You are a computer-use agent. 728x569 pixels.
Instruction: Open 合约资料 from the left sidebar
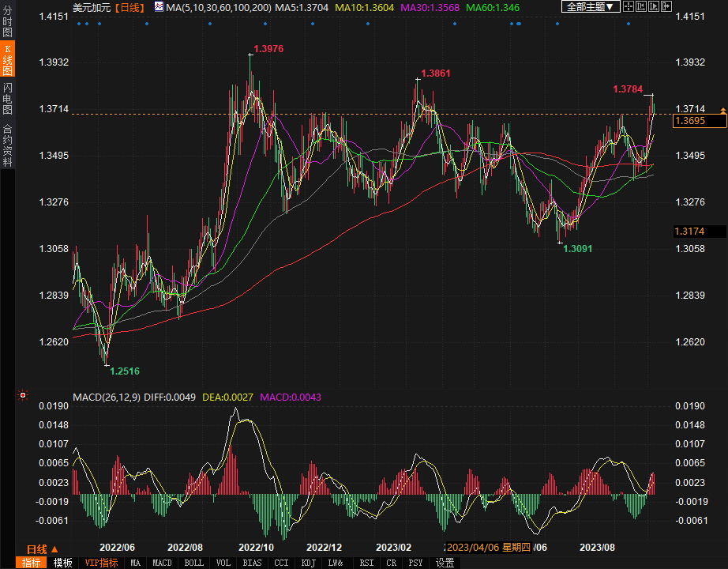click(x=7, y=145)
